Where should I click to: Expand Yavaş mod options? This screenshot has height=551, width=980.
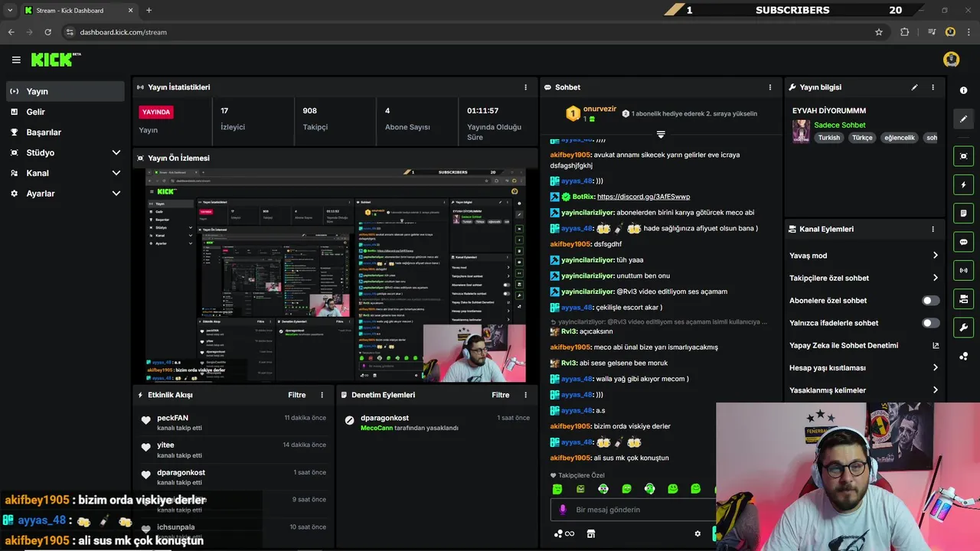[x=935, y=256]
